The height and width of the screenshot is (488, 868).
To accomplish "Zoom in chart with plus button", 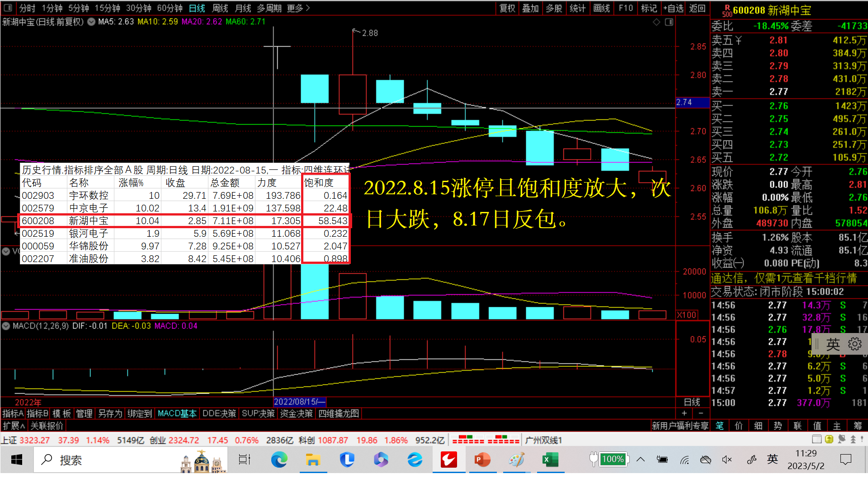I will point(684,413).
